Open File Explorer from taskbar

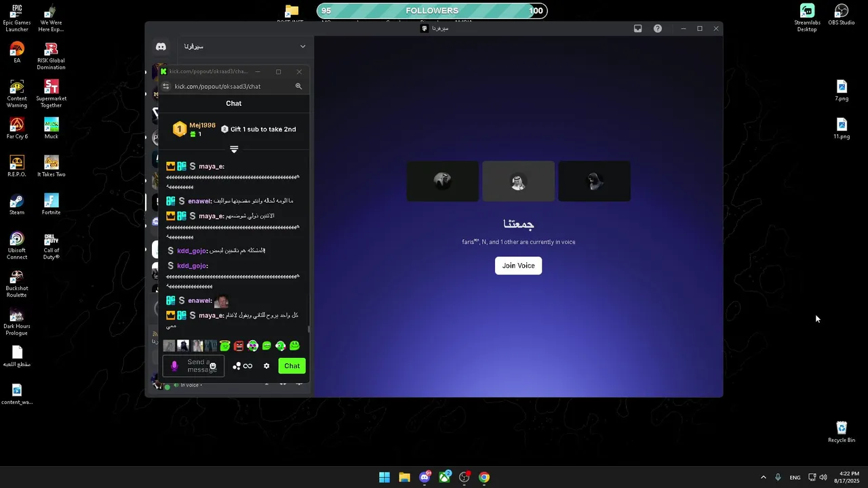click(404, 477)
